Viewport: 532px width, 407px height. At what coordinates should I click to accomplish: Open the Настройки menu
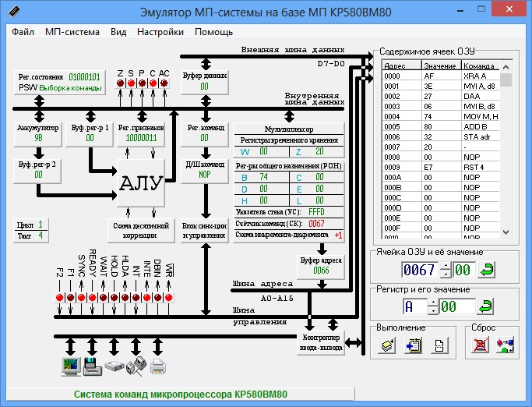(x=160, y=32)
